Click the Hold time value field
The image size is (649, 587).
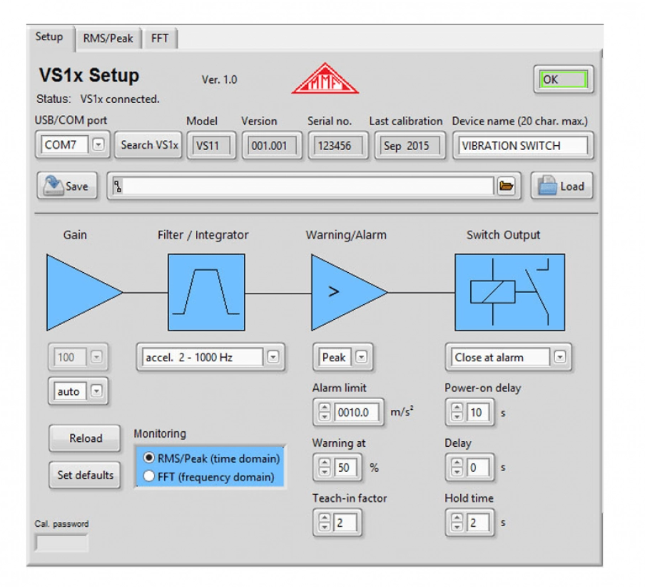click(x=478, y=522)
